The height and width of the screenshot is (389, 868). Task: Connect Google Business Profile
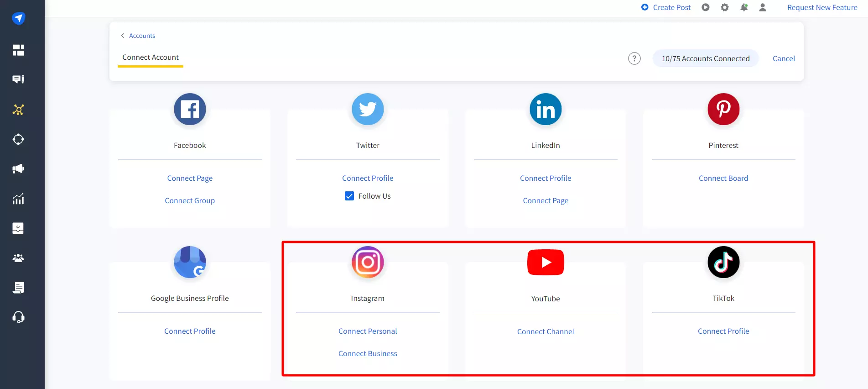point(190,331)
